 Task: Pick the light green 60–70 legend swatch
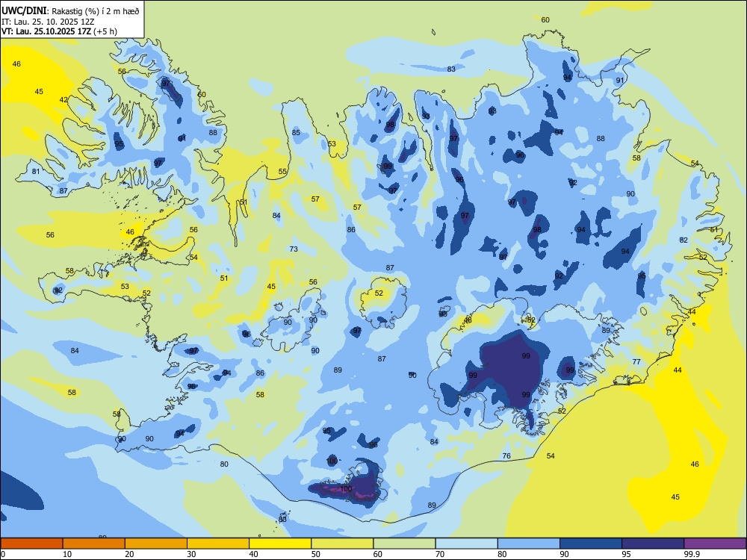[404, 544]
